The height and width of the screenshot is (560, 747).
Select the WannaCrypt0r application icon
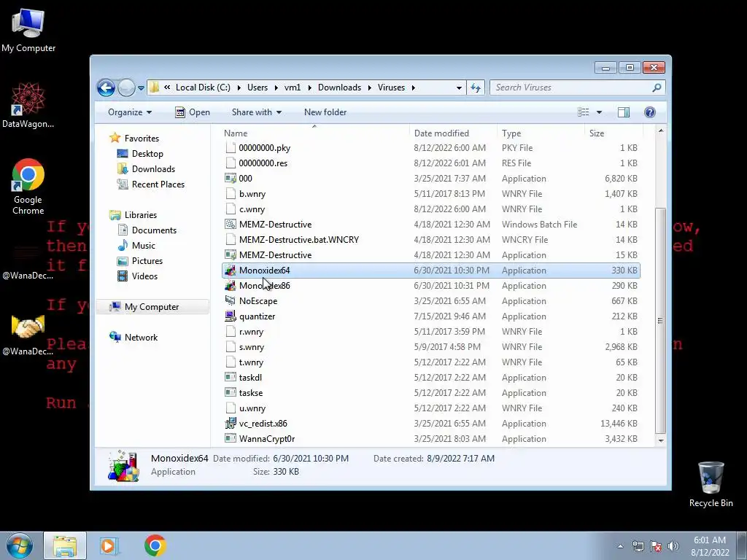231,438
